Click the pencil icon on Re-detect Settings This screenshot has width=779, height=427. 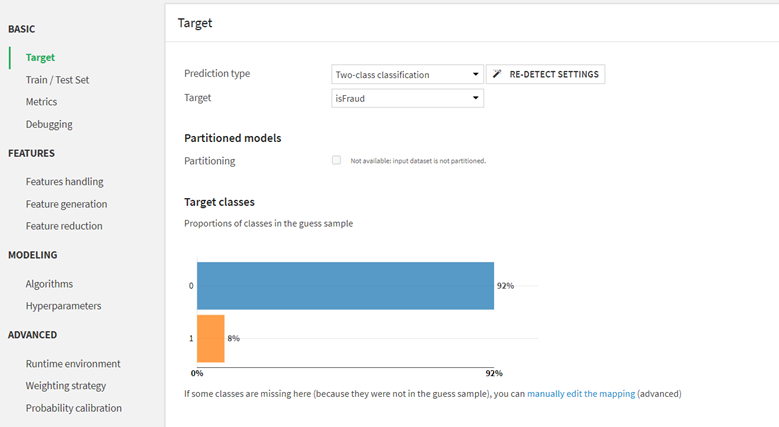pos(497,74)
